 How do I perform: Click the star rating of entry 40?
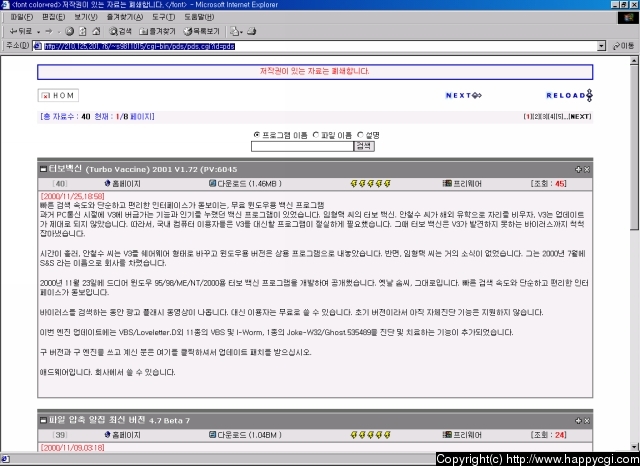371,184
